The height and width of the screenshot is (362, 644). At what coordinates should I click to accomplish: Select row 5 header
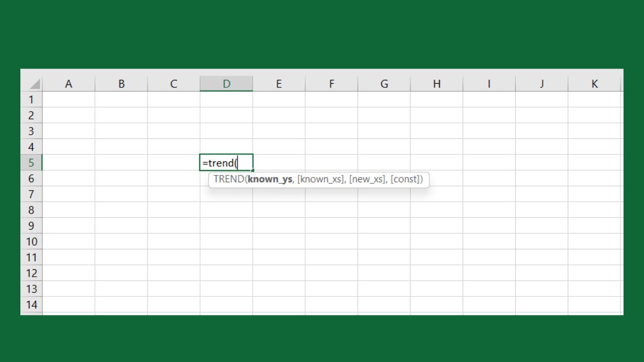click(x=32, y=162)
